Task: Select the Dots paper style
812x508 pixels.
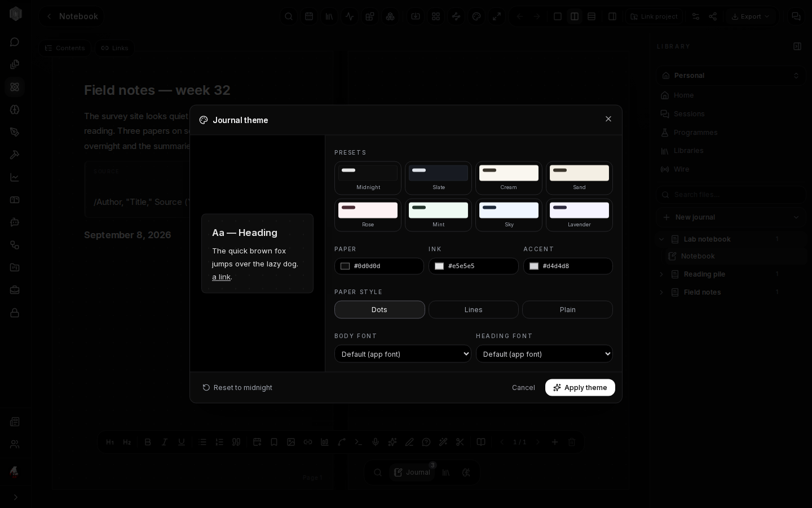Action: [x=379, y=309]
